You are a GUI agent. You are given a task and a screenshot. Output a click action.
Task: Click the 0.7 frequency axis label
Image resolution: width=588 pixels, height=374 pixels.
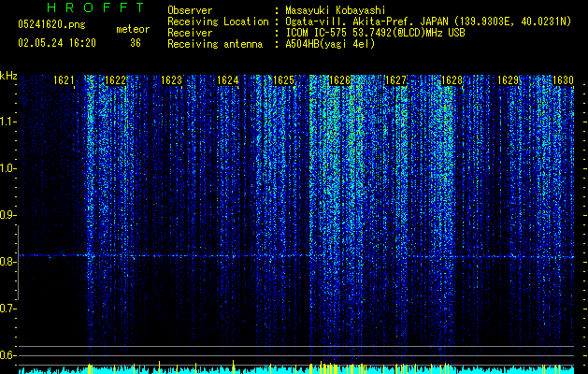click(x=7, y=309)
